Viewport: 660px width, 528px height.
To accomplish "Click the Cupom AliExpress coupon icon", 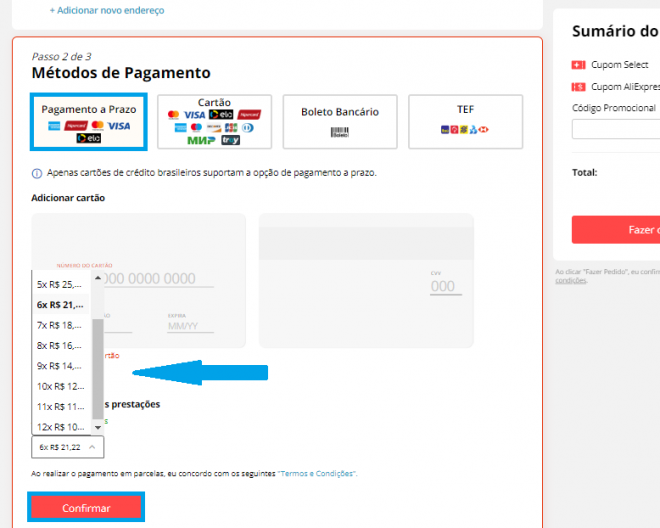I will click(578, 87).
